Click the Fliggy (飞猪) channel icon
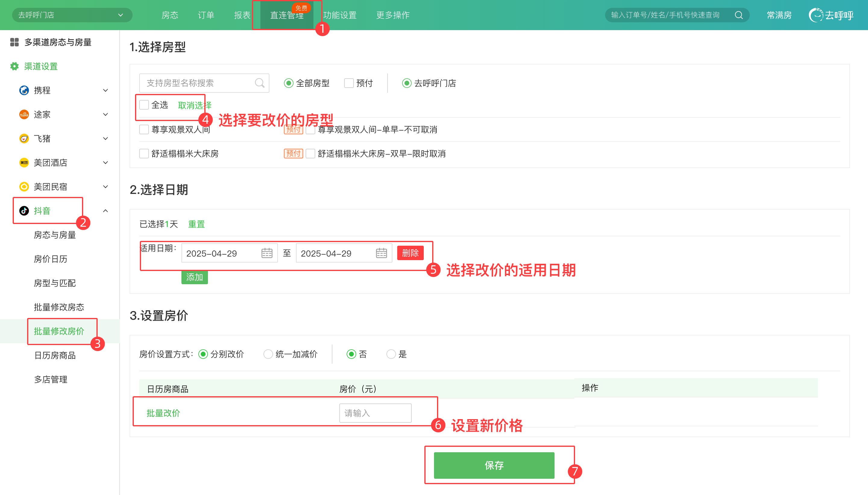Screen dimensions: 868x495 tap(24, 139)
